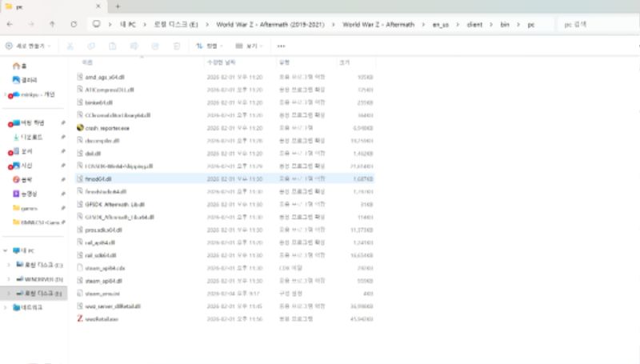Open the 보기 view dropdown menu
640x364 pixels.
tap(248, 46)
